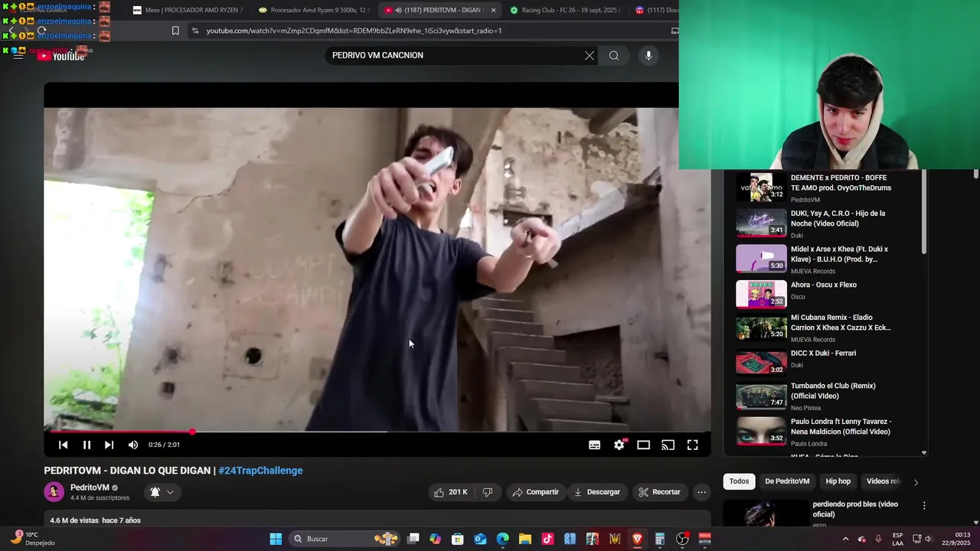
Task: Open Brave browser from the taskbar
Action: [637, 539]
